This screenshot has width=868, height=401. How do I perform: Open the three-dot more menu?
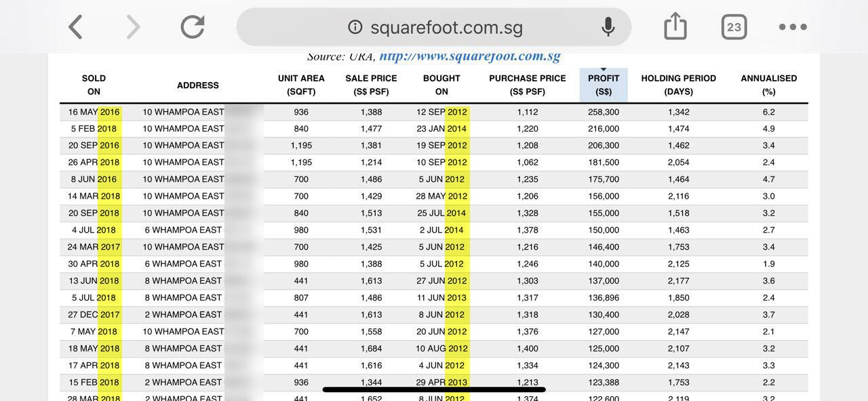(x=793, y=27)
